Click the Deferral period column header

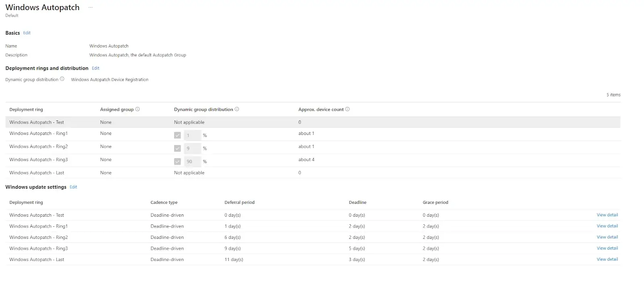coord(239,203)
